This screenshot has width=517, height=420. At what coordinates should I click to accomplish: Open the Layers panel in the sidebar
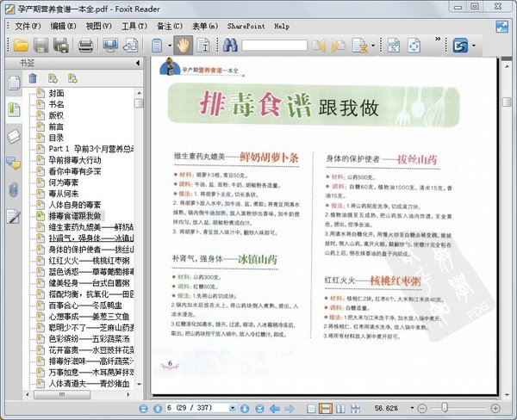[x=14, y=136]
